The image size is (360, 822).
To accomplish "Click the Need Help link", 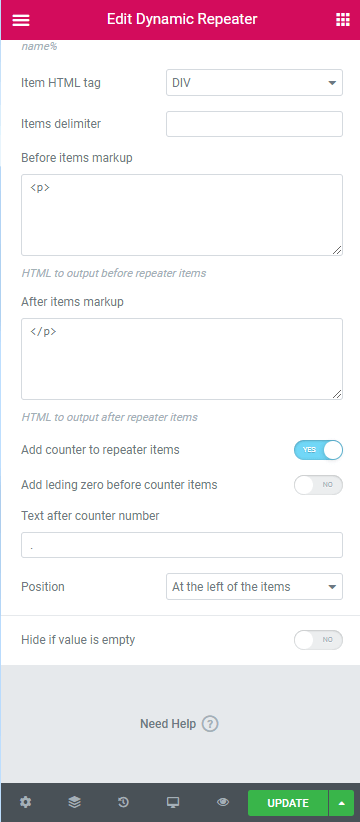I will pyautogui.click(x=168, y=724).
